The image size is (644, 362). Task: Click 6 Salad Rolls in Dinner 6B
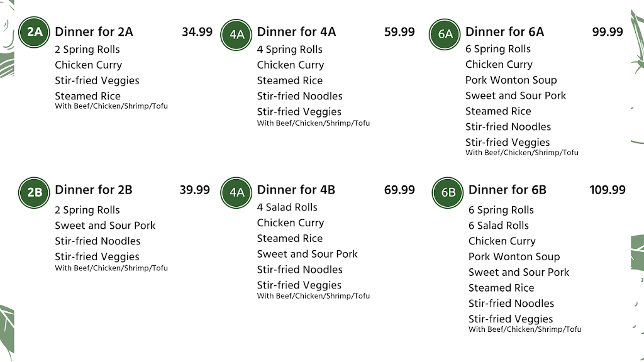(x=499, y=226)
